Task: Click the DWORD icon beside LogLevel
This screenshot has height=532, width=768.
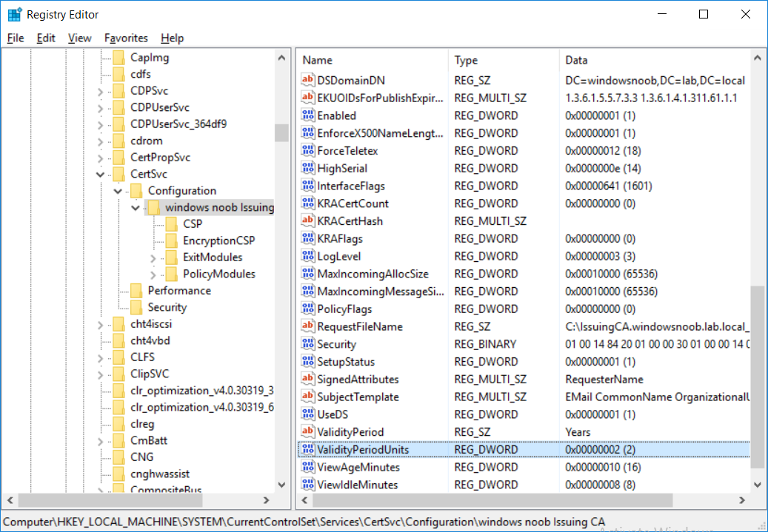Action: [x=307, y=256]
